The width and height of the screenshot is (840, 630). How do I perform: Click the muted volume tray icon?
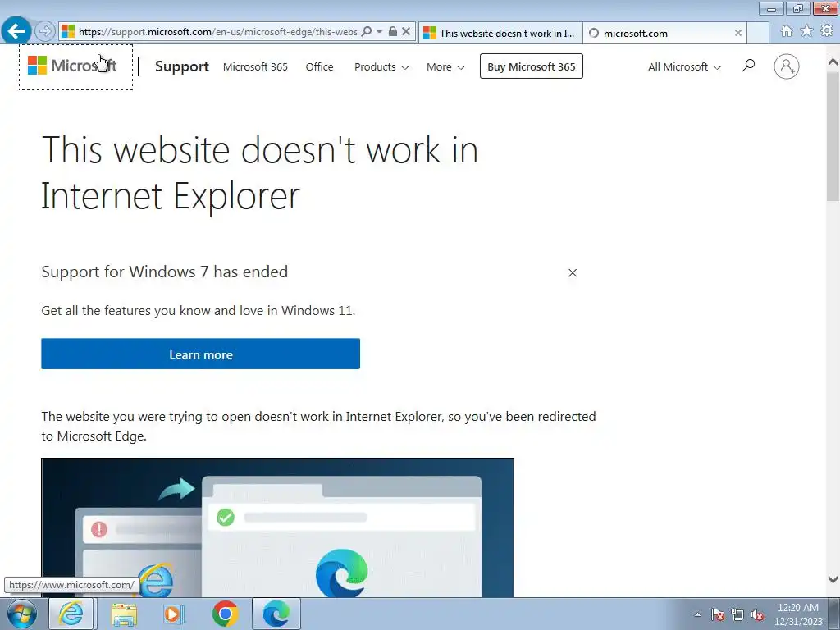(x=757, y=615)
